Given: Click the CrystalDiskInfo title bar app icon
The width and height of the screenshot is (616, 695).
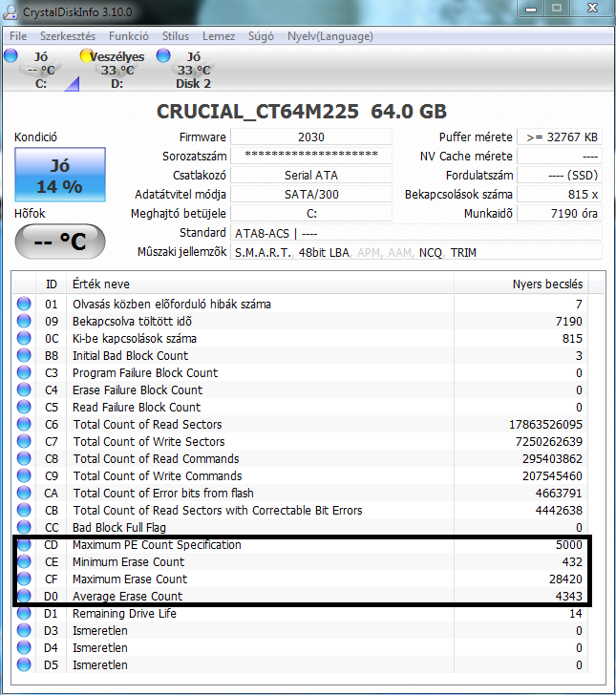Looking at the screenshot, I should click(11, 12).
